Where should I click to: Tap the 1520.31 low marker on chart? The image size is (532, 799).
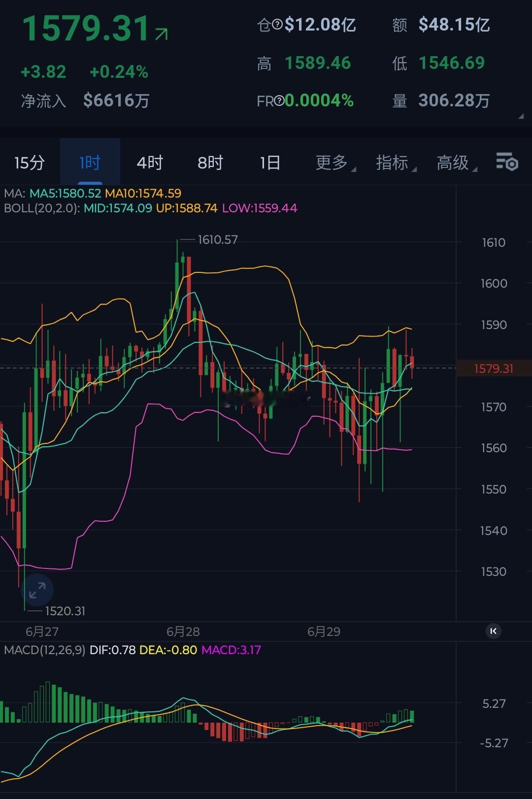point(65,611)
